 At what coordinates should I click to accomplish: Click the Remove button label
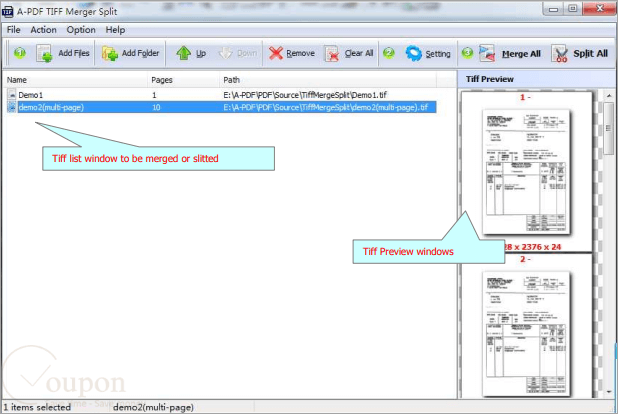click(300, 53)
